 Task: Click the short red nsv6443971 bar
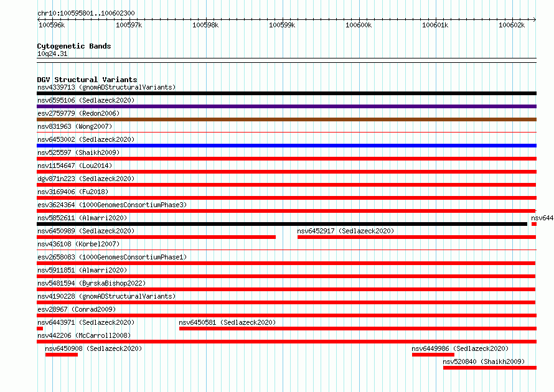40,329
